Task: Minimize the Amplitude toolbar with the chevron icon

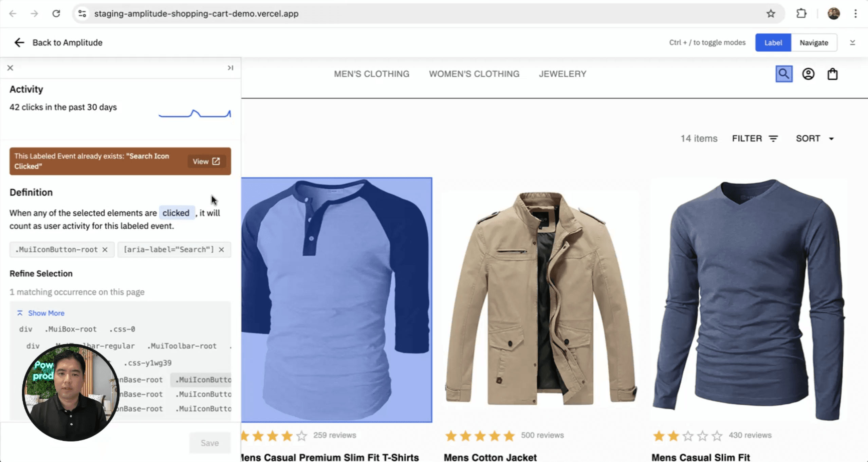Action: (x=852, y=42)
